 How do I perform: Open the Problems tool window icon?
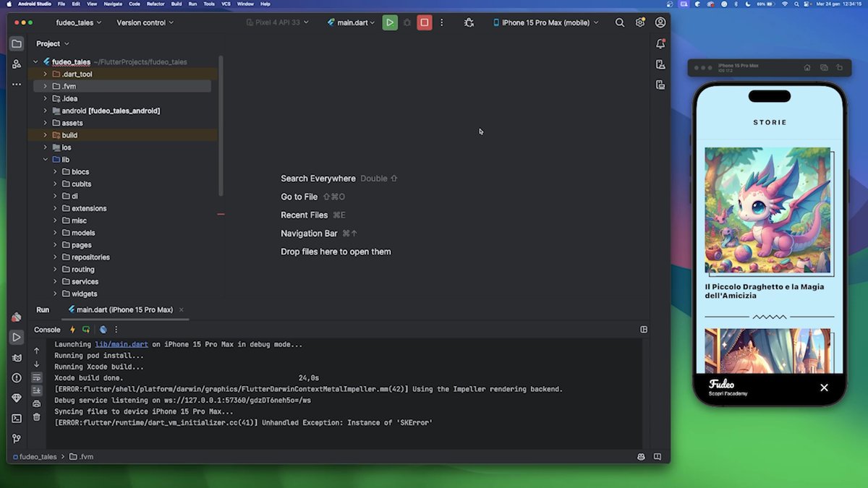click(17, 377)
